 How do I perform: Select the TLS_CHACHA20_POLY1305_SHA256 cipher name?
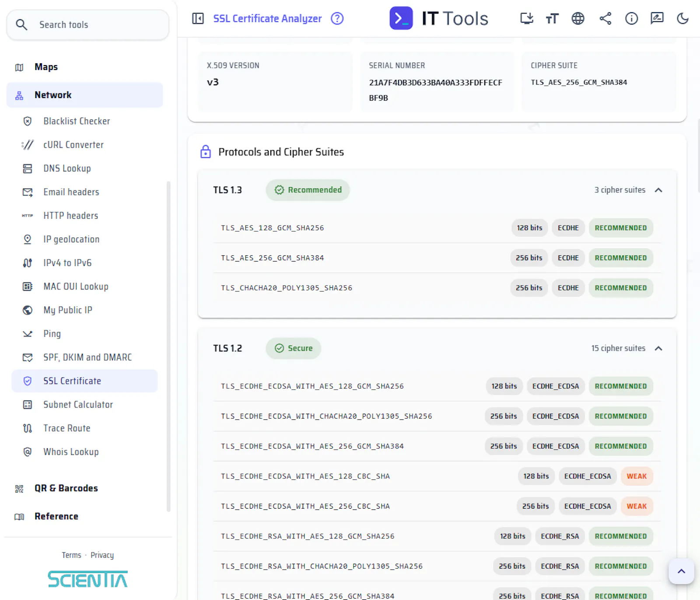286,288
